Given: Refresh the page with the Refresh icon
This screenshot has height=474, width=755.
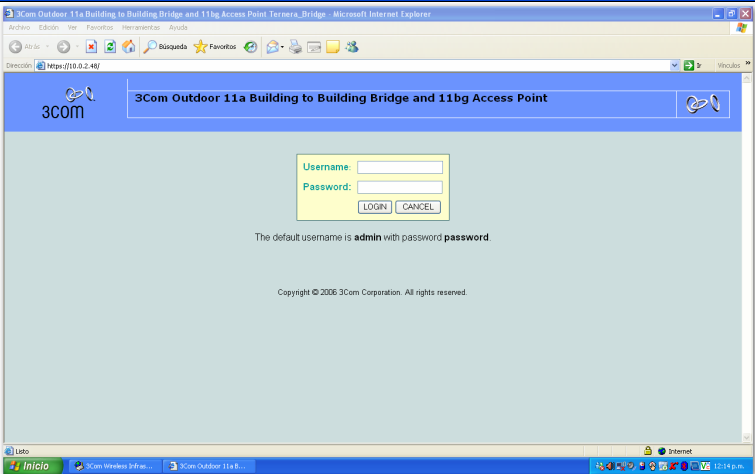Looking at the screenshot, I should (110, 47).
